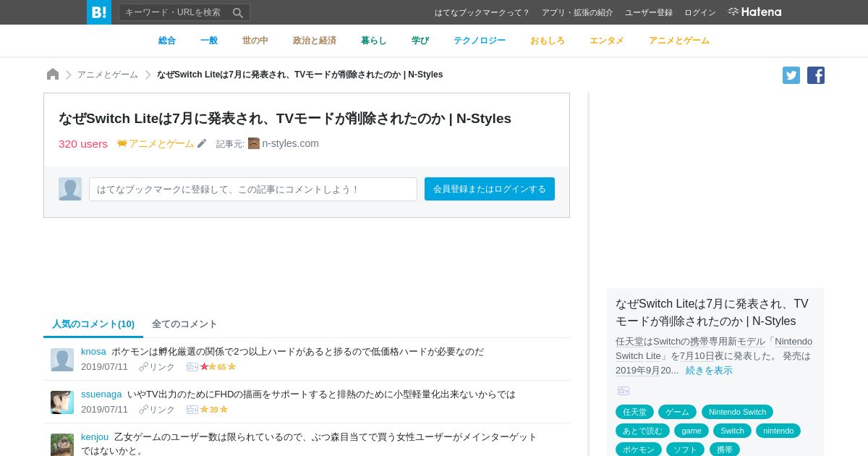Image resolution: width=868 pixels, height=456 pixels.
Task: Click the bookmark comment input box
Action: (253, 189)
